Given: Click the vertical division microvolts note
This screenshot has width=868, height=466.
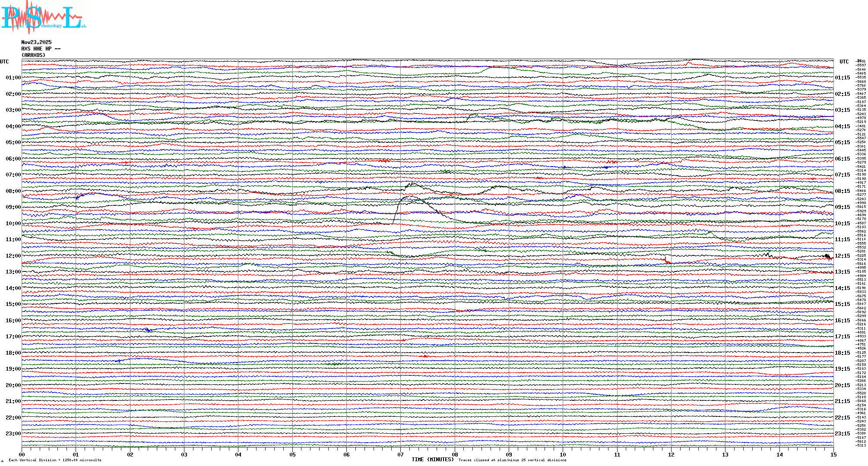Looking at the screenshot, I should (55, 460).
